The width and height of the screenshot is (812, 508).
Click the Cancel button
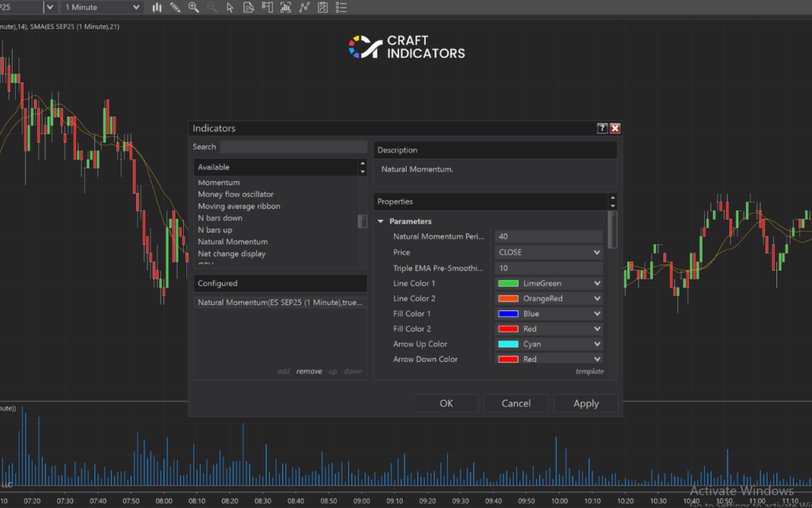tap(515, 403)
